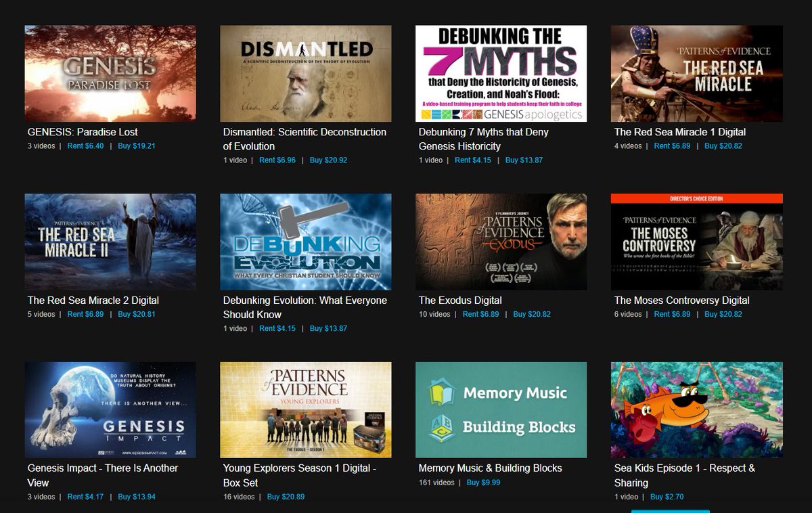Buy The Moses Controversy Digital
The image size is (812, 513).
pyautogui.click(x=723, y=315)
